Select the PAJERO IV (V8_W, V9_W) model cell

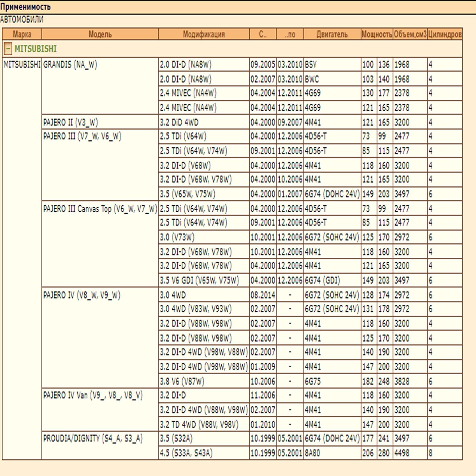pyautogui.click(x=100, y=338)
